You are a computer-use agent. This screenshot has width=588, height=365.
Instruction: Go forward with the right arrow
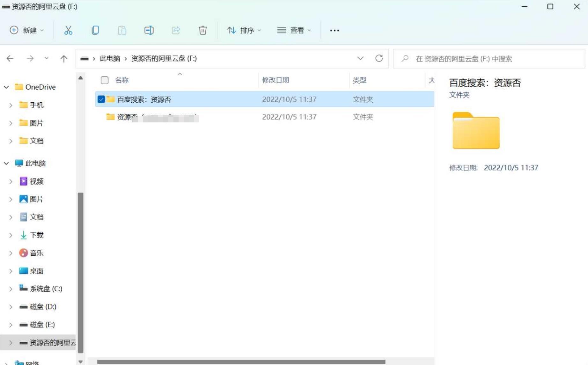[30, 58]
